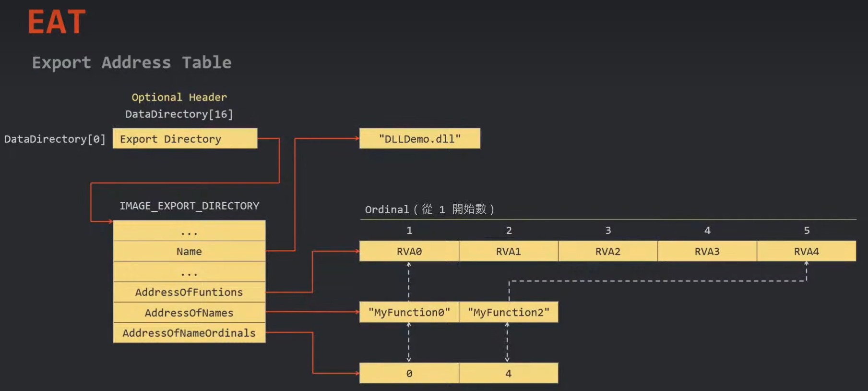Select the AddressOfNameOrdinals row

(x=189, y=333)
